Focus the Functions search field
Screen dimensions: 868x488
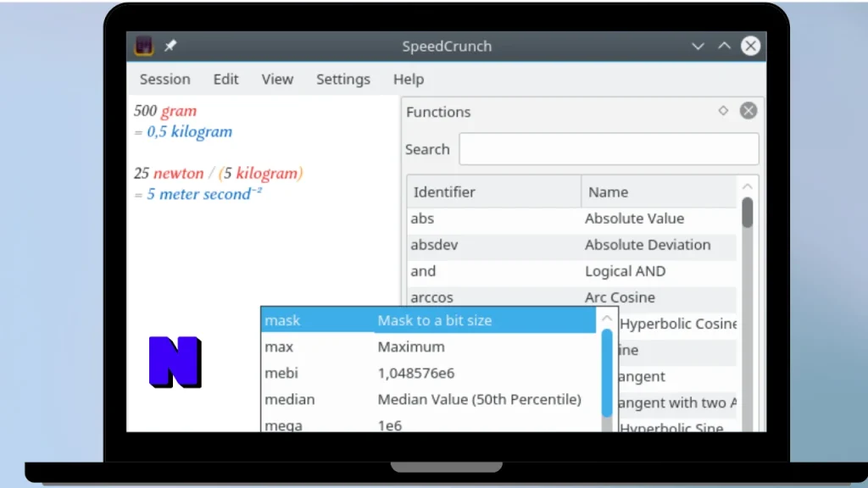(x=609, y=149)
